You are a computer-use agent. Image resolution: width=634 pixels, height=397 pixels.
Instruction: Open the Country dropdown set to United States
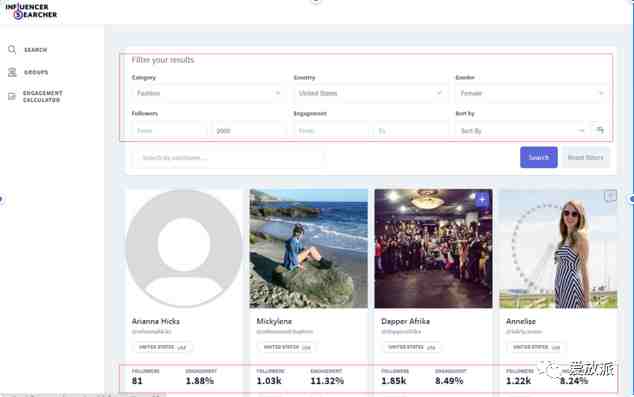click(x=370, y=93)
